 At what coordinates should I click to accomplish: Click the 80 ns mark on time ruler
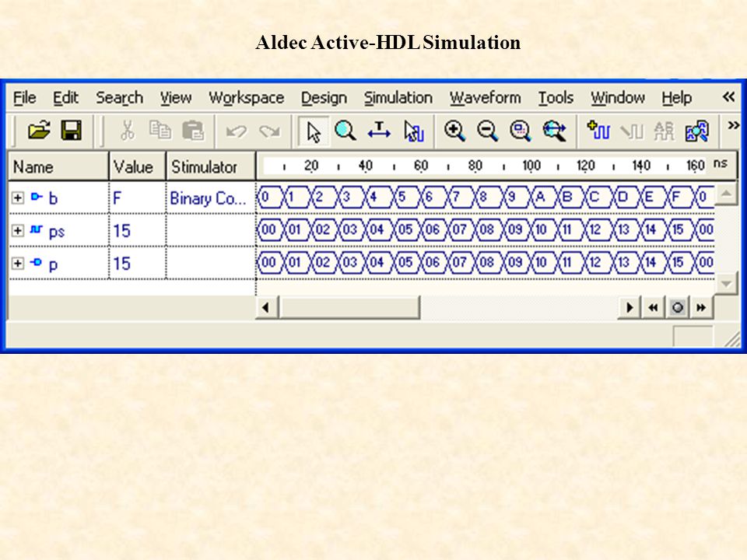(475, 166)
